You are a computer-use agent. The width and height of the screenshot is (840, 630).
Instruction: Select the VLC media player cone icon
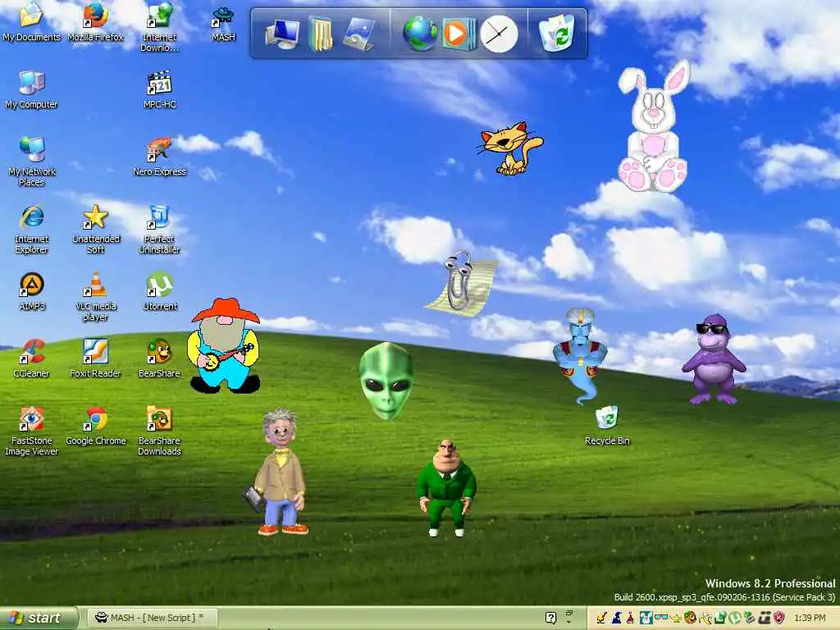tap(95, 295)
